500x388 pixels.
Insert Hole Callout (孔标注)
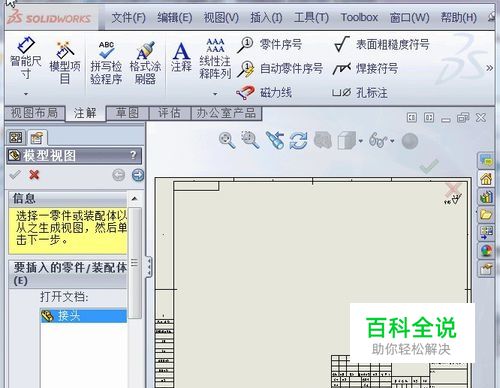(x=360, y=93)
